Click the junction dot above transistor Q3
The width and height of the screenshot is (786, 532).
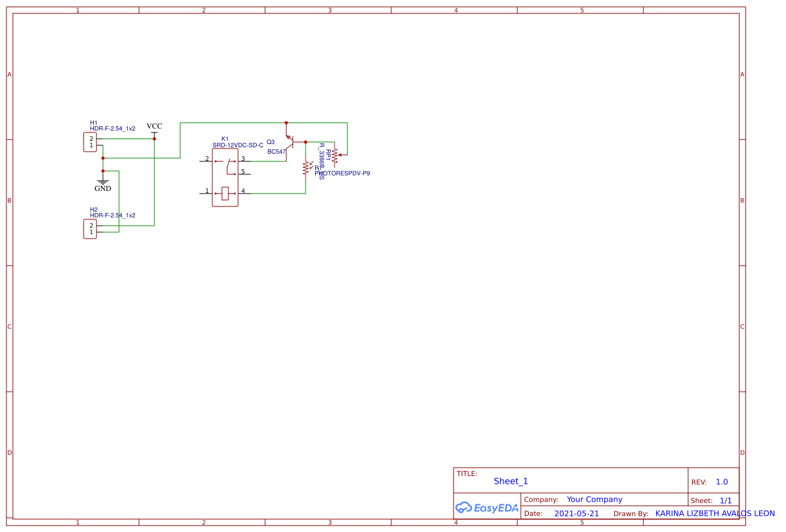(x=286, y=122)
